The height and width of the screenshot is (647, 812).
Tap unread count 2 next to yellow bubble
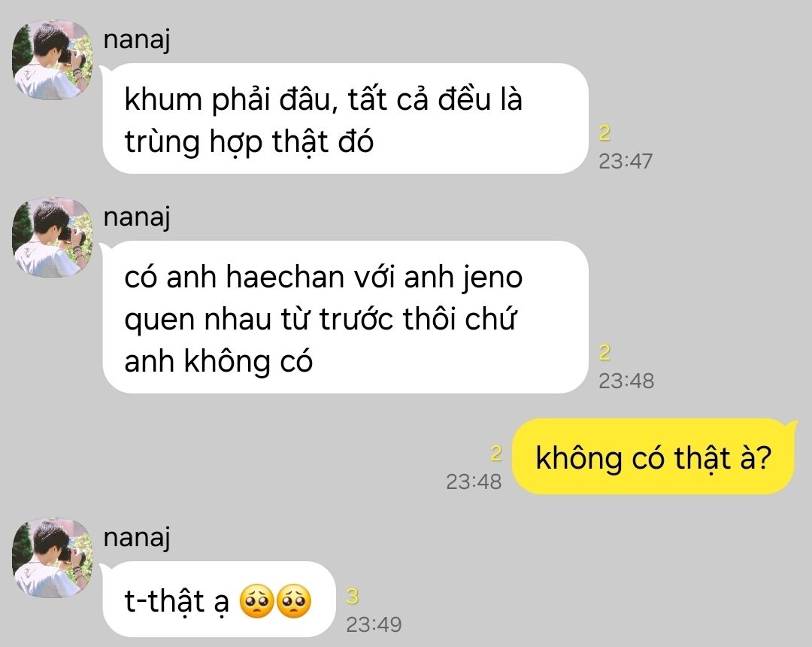[x=496, y=453]
